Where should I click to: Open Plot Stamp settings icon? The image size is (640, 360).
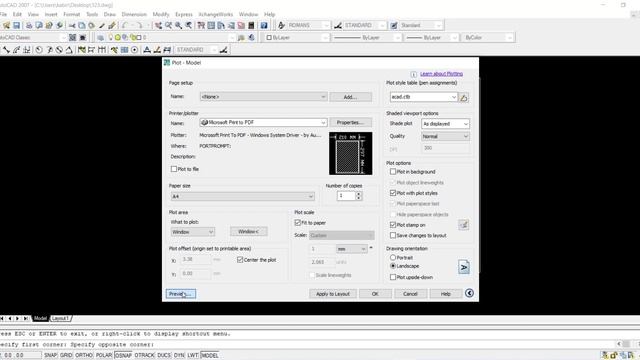463,224
